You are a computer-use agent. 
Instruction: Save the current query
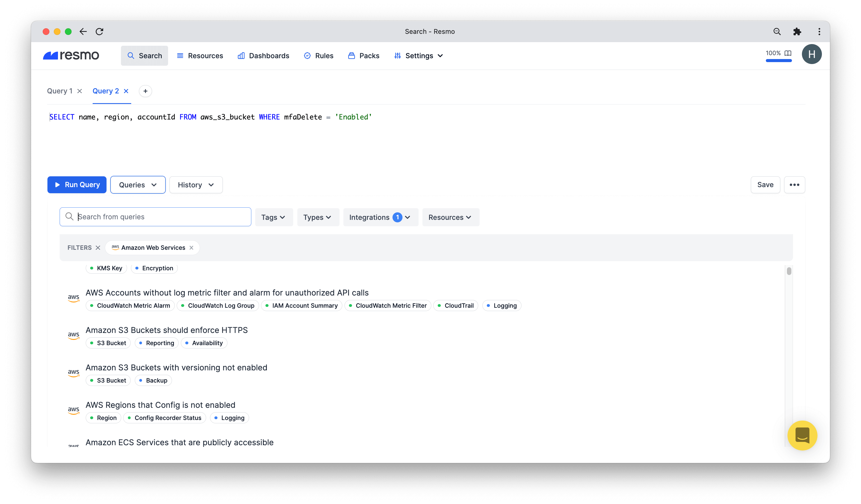(765, 185)
